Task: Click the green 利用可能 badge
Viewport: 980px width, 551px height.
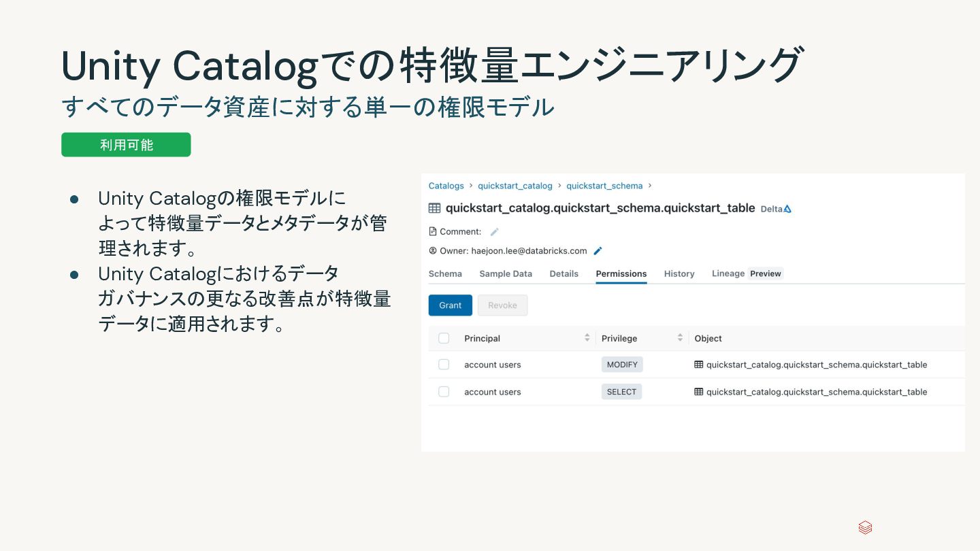Action: [x=126, y=145]
